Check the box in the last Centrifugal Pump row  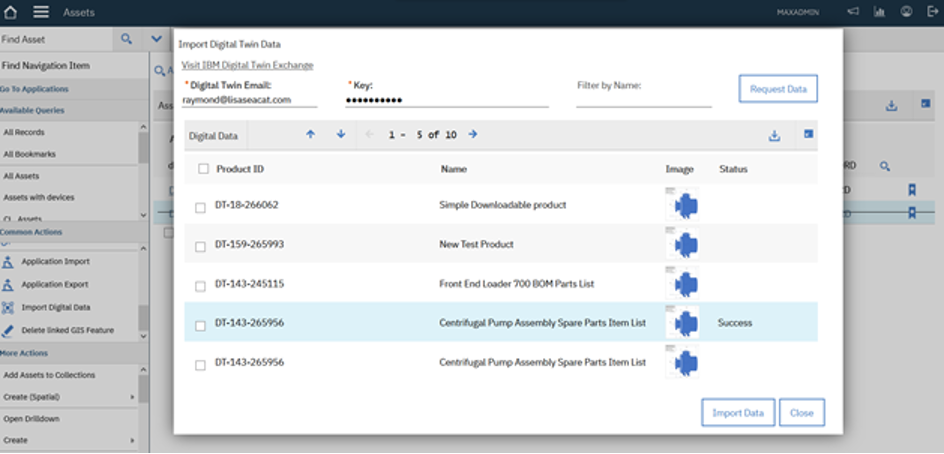tap(200, 365)
